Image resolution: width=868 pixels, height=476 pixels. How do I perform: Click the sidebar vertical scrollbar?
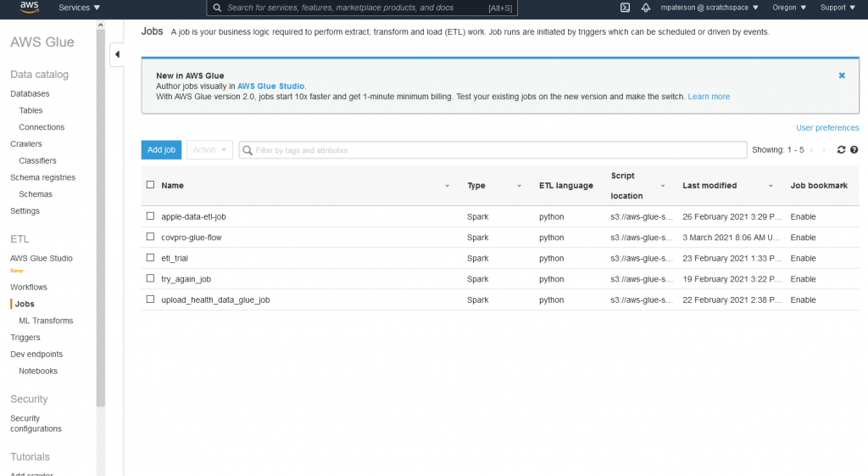pyautogui.click(x=100, y=219)
